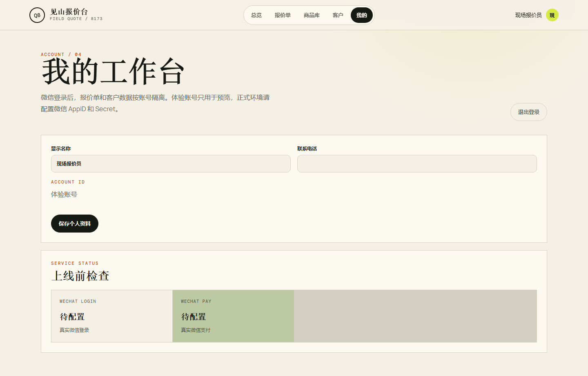Viewport: 588px width, 376px height.
Task: Click the 真实微信支付 text
Action: coord(196,330)
